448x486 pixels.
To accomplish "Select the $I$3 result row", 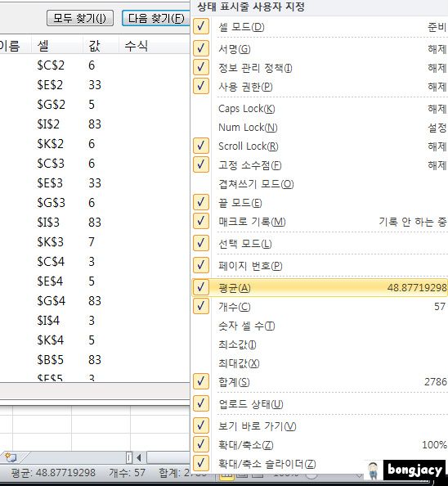I will (95, 223).
